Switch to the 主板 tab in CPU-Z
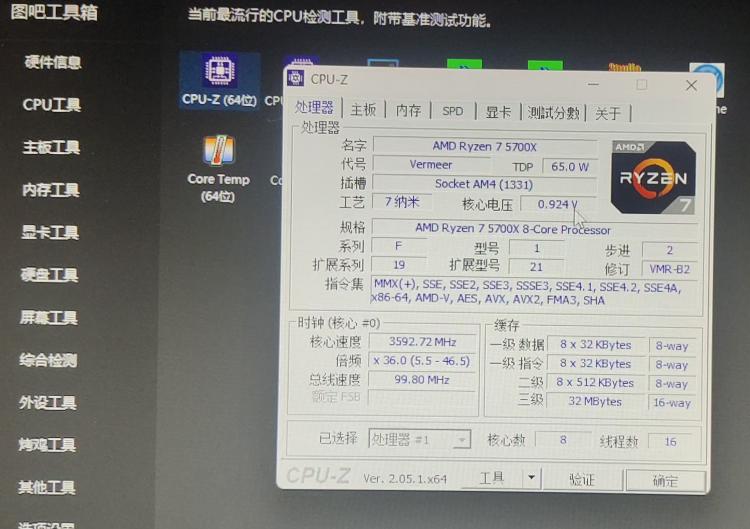 [x=363, y=110]
